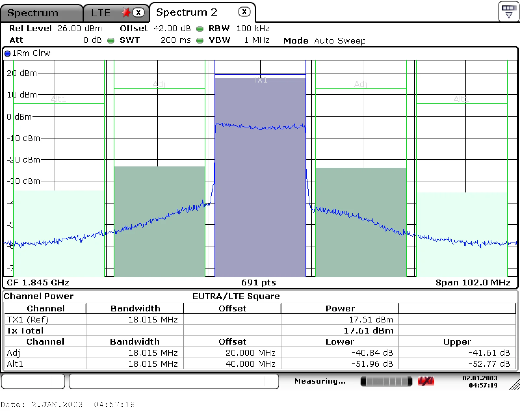Close the LTE tab
The image size is (520, 420).
[139, 12]
